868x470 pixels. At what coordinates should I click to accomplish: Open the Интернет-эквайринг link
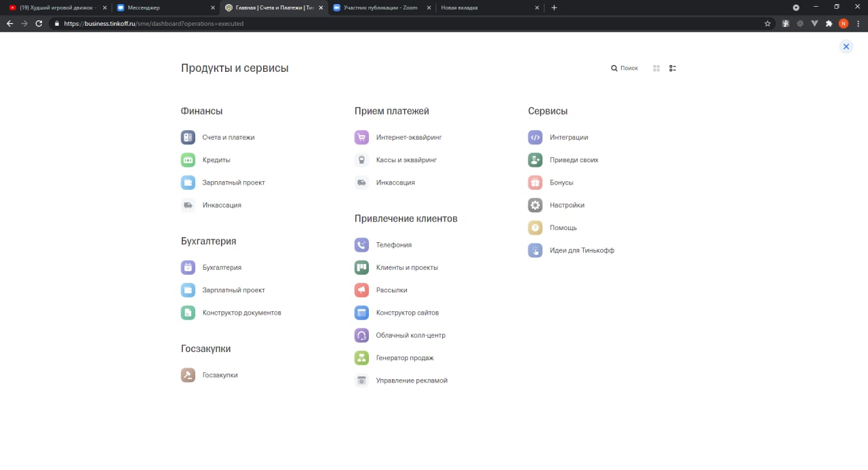coord(409,137)
